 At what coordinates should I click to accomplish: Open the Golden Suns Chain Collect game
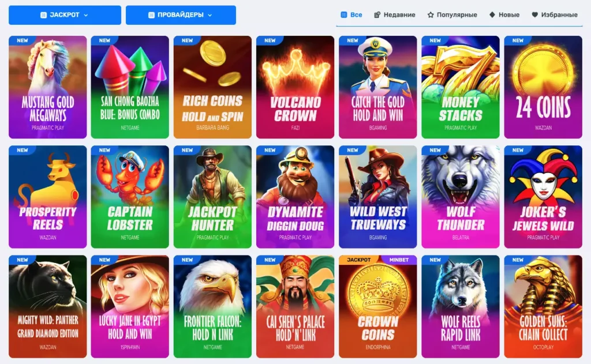(543, 306)
